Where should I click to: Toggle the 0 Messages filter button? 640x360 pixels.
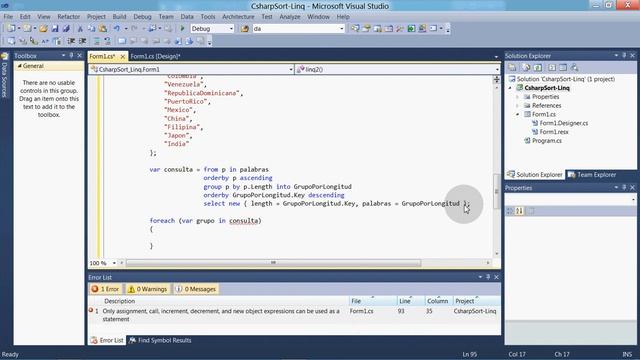[x=196, y=289]
